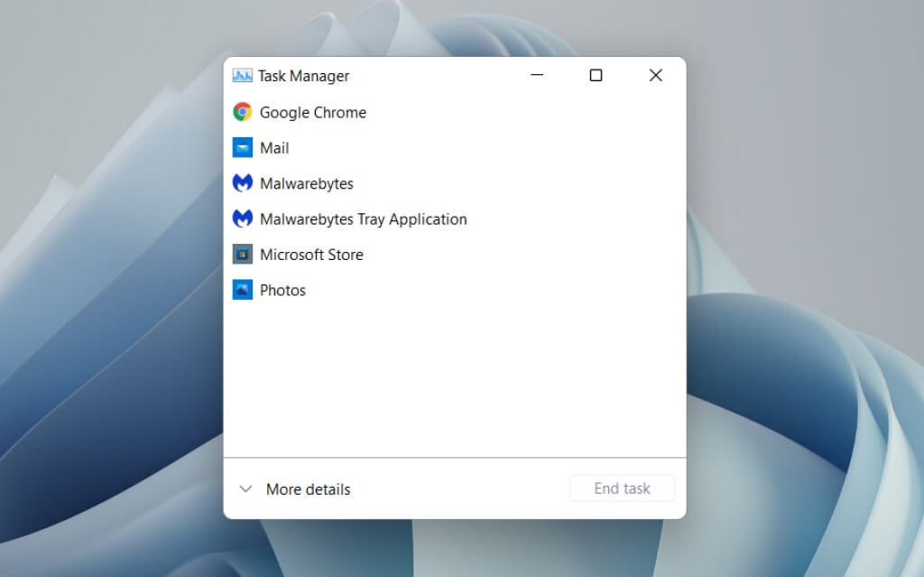Screen dimensions: 924x577
Task: Click the Mail app envelope icon
Action: [242, 147]
